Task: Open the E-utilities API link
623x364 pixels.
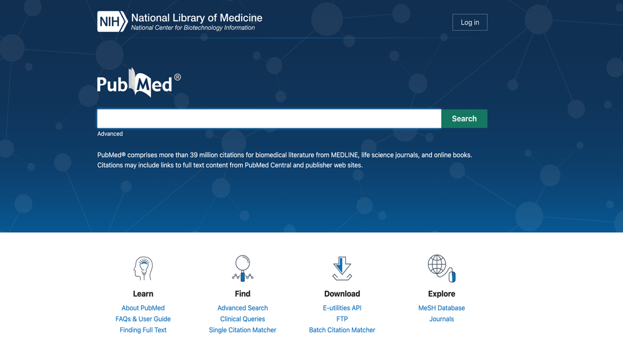Action: pos(342,308)
